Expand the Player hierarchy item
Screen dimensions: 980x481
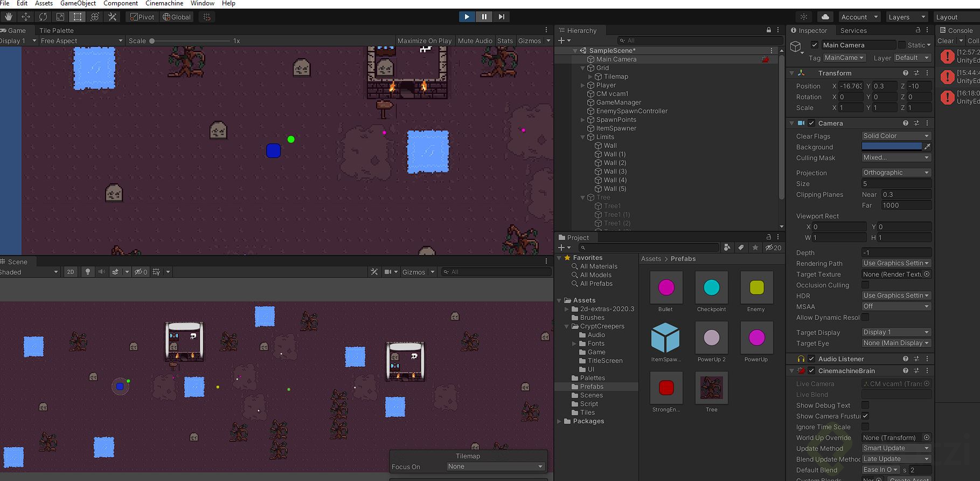click(x=583, y=85)
